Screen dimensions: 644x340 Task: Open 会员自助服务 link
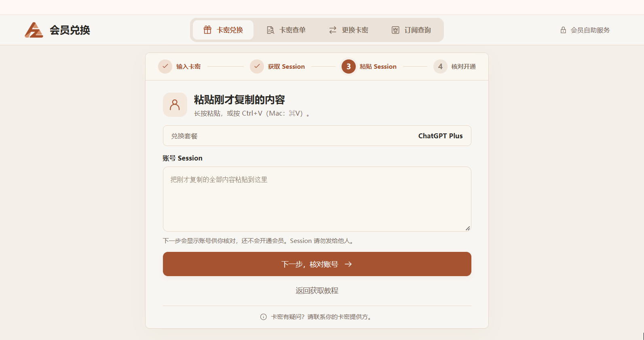point(585,30)
